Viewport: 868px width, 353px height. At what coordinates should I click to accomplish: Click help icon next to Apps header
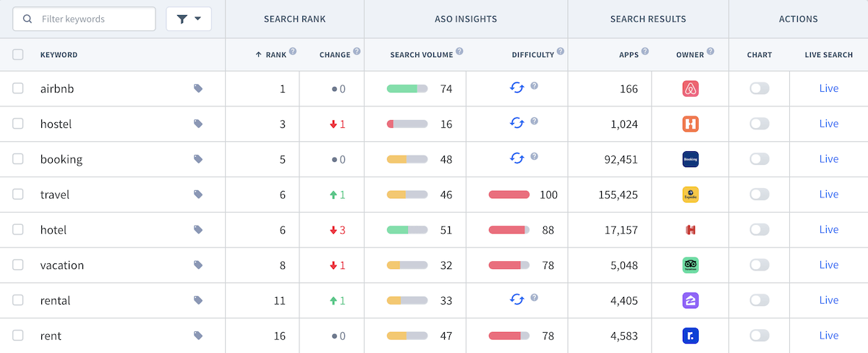point(644,51)
